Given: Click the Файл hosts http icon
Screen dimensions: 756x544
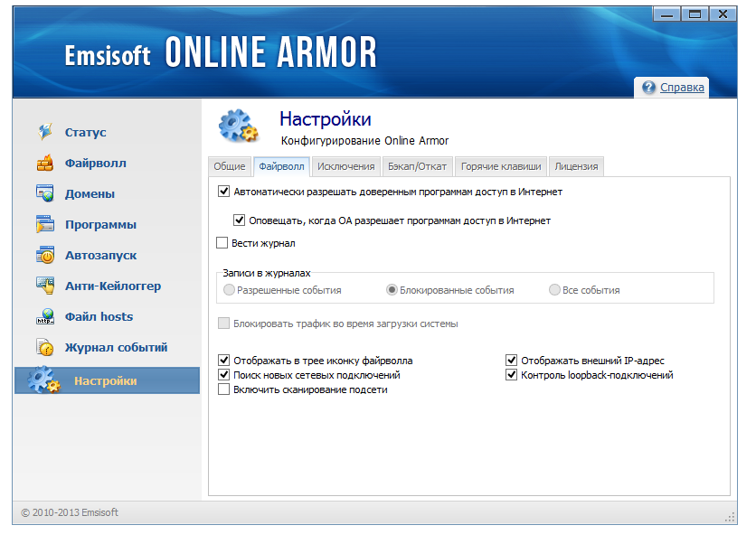Looking at the screenshot, I should click(45, 316).
